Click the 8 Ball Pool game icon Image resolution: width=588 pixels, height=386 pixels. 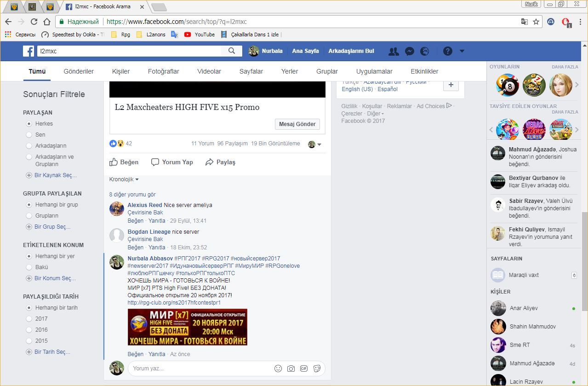[508, 85]
